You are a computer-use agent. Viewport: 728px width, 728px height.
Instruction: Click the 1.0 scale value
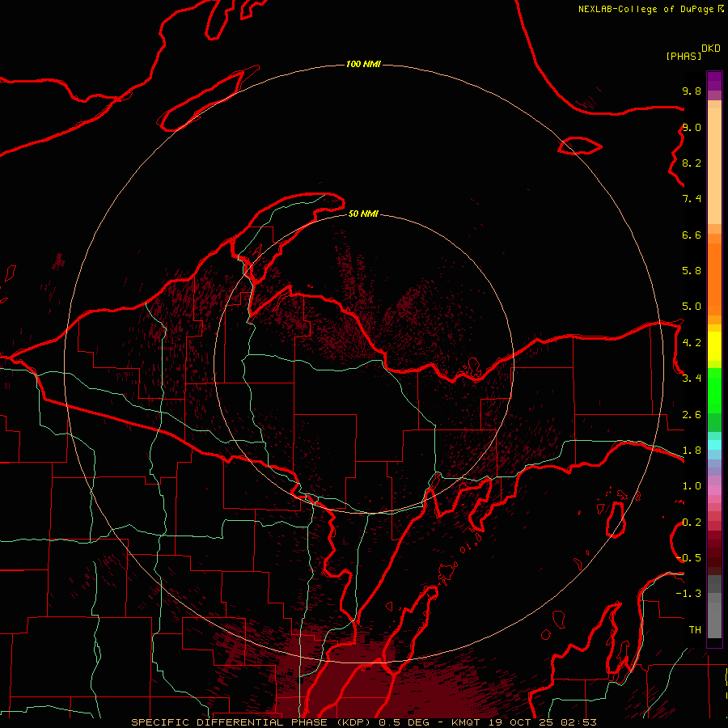coord(692,486)
